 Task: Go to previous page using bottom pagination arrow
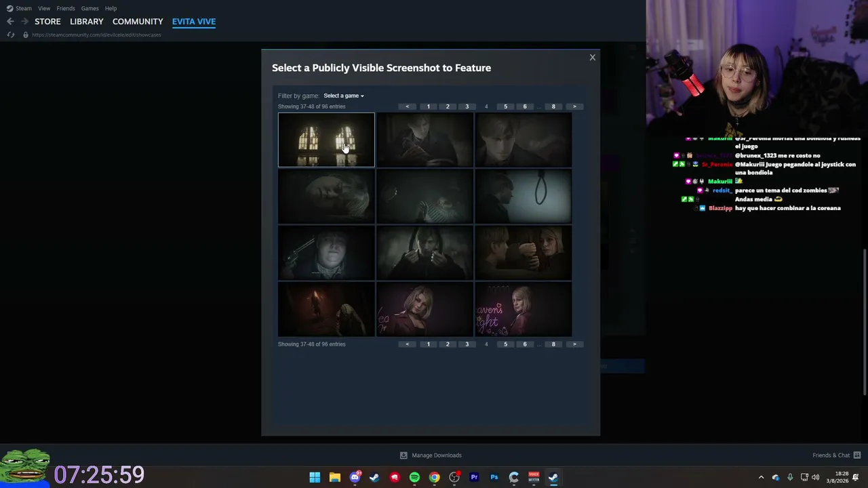(x=407, y=344)
